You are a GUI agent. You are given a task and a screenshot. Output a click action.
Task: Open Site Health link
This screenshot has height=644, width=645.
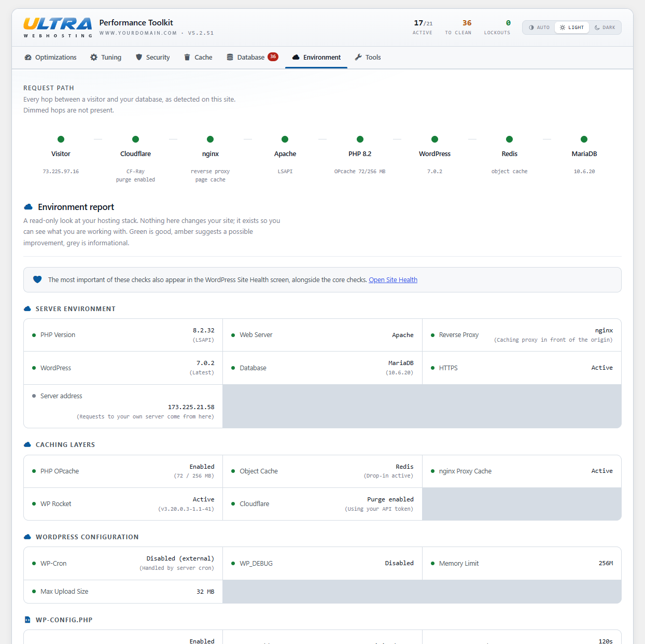[393, 280]
